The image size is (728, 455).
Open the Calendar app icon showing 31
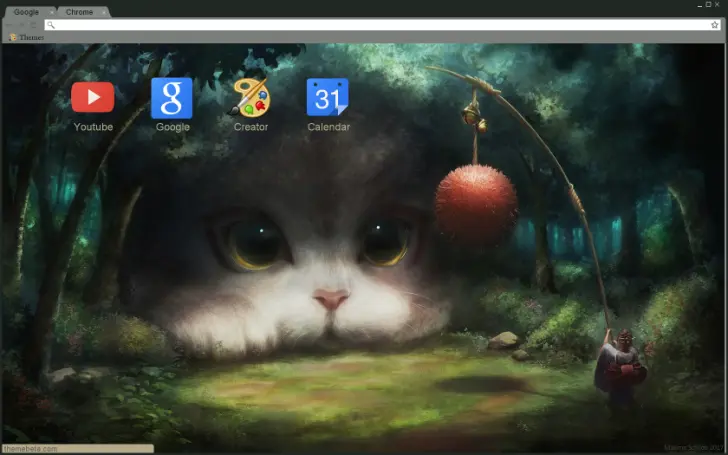click(x=328, y=98)
